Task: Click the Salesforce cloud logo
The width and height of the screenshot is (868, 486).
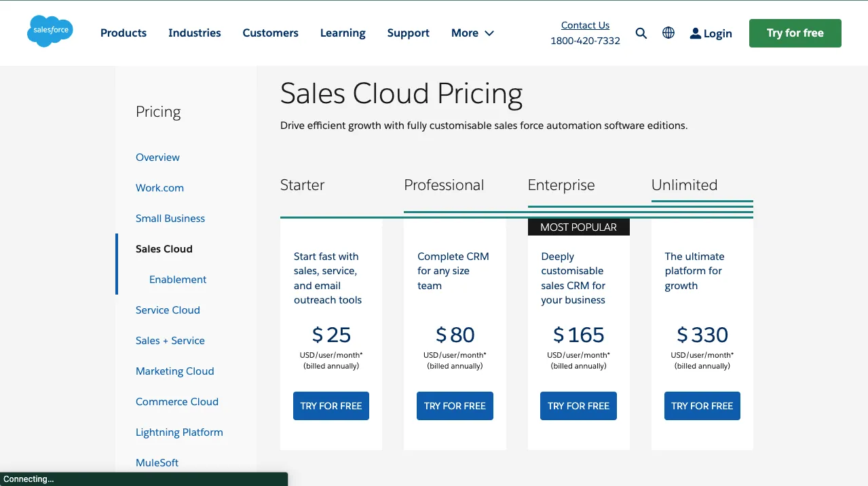Action: [50, 32]
